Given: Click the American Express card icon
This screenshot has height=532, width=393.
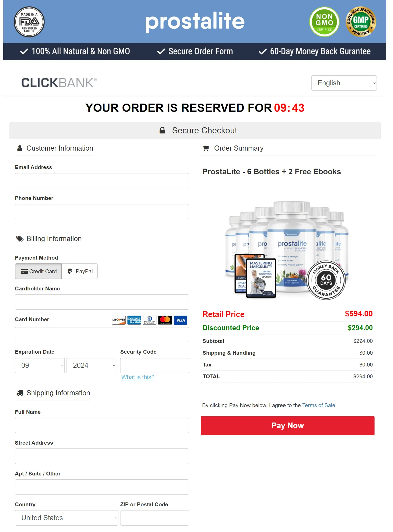Looking at the screenshot, I should [134, 320].
